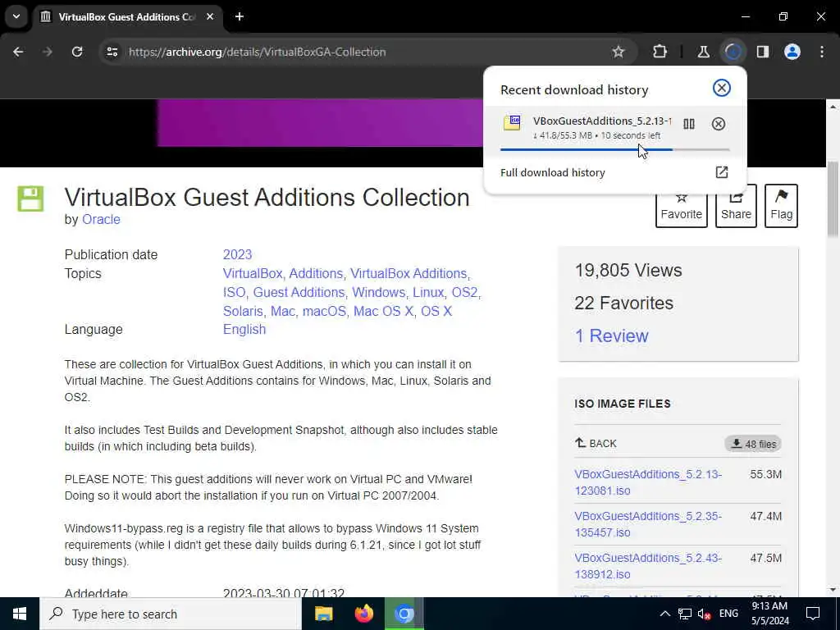Click the page vertical scrollbar thumb
The image size is (840, 630).
833,199
